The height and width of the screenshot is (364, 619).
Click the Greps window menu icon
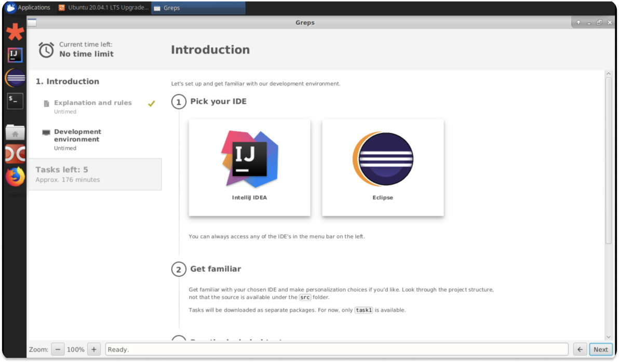point(32,22)
